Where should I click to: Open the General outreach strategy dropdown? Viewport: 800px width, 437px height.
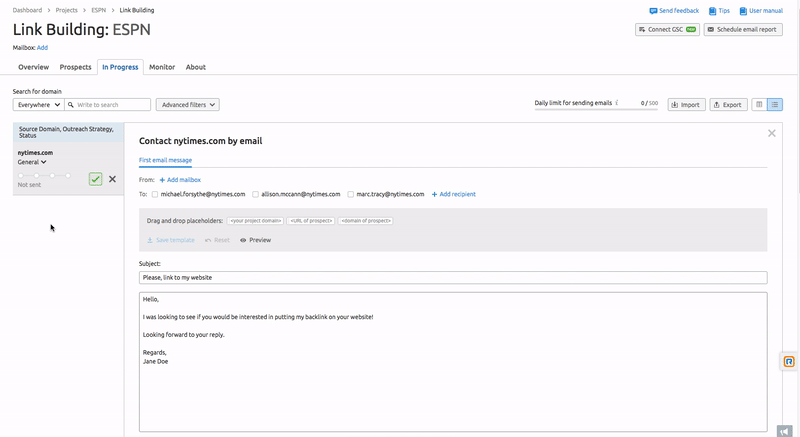[32, 162]
